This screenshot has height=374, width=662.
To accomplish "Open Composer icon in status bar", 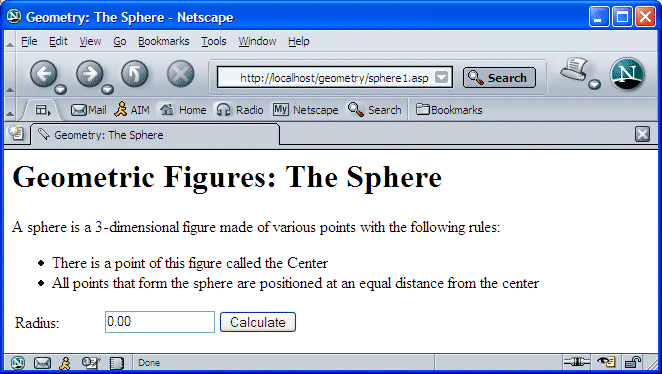I will point(90,363).
